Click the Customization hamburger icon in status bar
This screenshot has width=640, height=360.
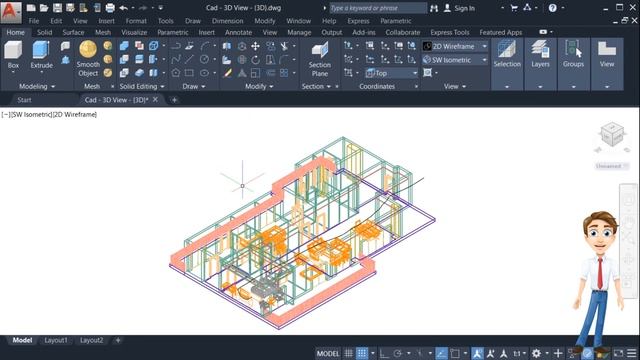[x=631, y=353]
